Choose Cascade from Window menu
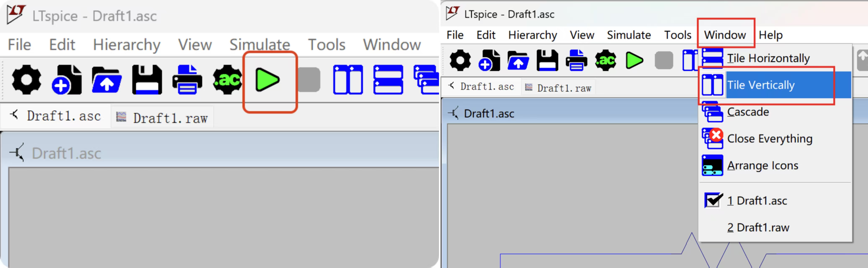 pyautogui.click(x=776, y=112)
